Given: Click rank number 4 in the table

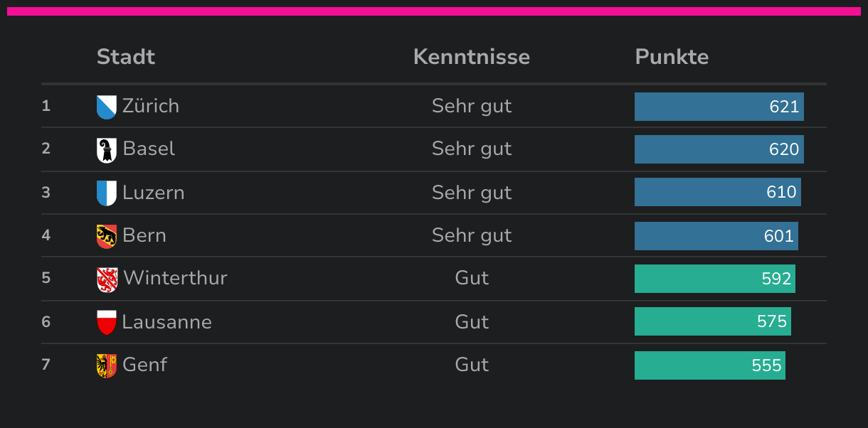Looking at the screenshot, I should [46, 235].
